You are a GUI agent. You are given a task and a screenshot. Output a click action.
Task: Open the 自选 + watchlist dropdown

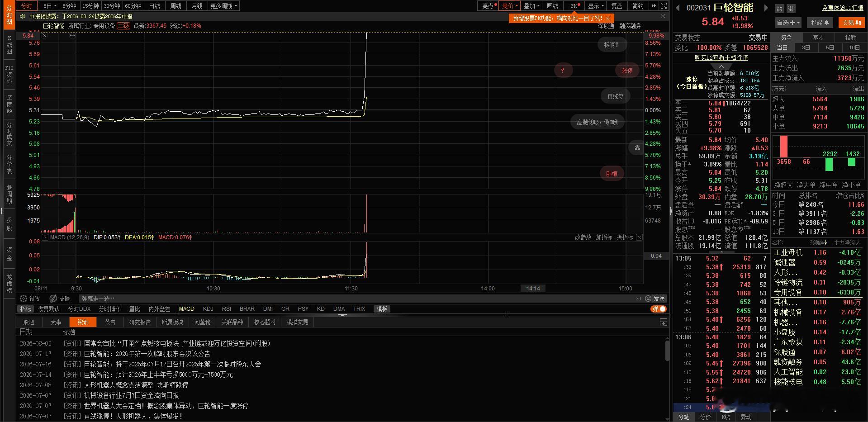pyautogui.click(x=788, y=23)
